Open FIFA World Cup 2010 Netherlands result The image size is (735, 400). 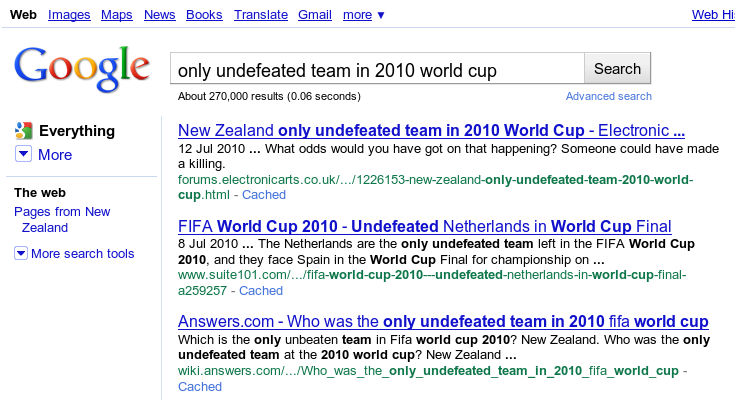425,226
